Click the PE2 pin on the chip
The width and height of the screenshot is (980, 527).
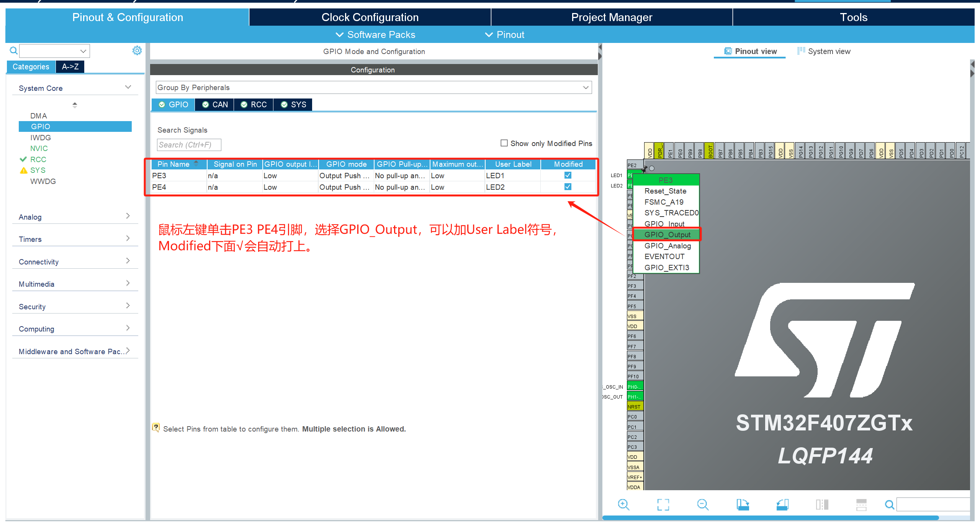pyautogui.click(x=635, y=165)
